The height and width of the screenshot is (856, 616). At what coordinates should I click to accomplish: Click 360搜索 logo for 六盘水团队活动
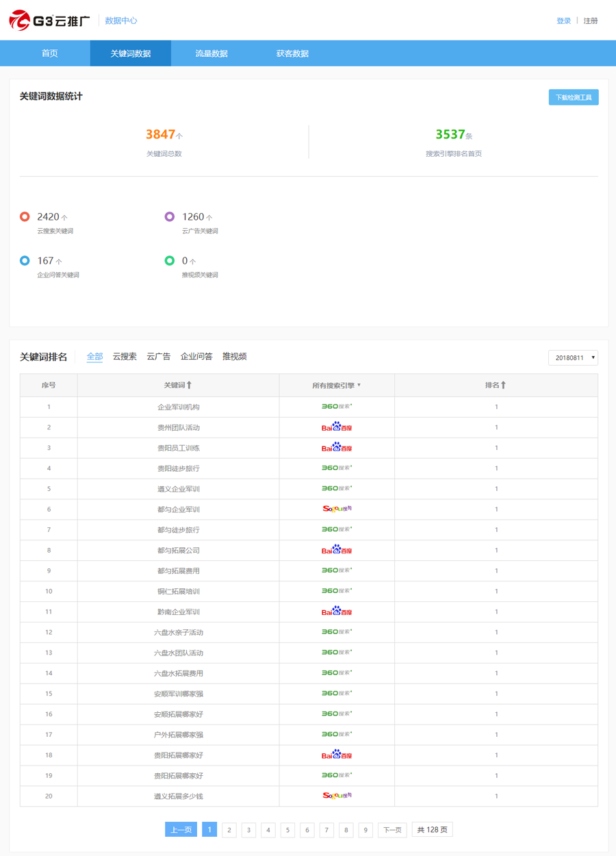point(337,653)
